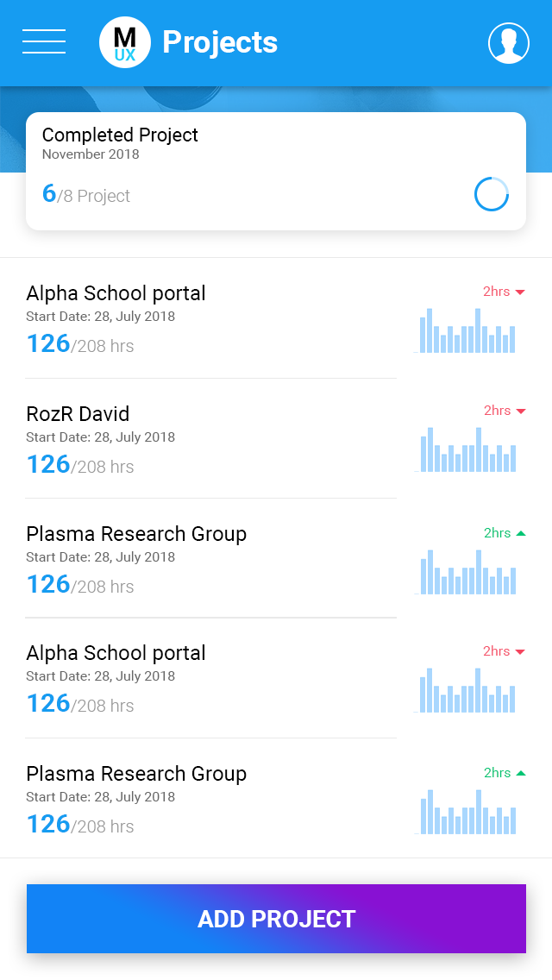
Task: Click the circular progress ring icon
Action: coord(492,194)
